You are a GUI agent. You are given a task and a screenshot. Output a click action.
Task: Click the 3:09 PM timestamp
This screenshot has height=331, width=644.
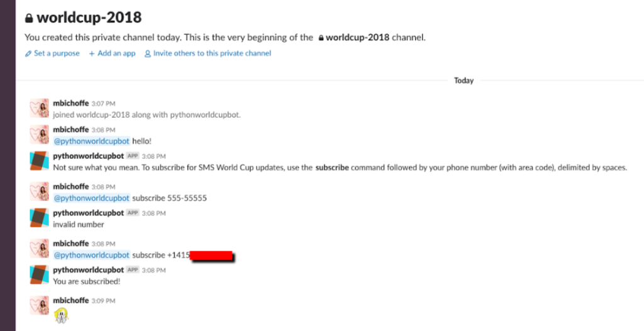tap(103, 301)
